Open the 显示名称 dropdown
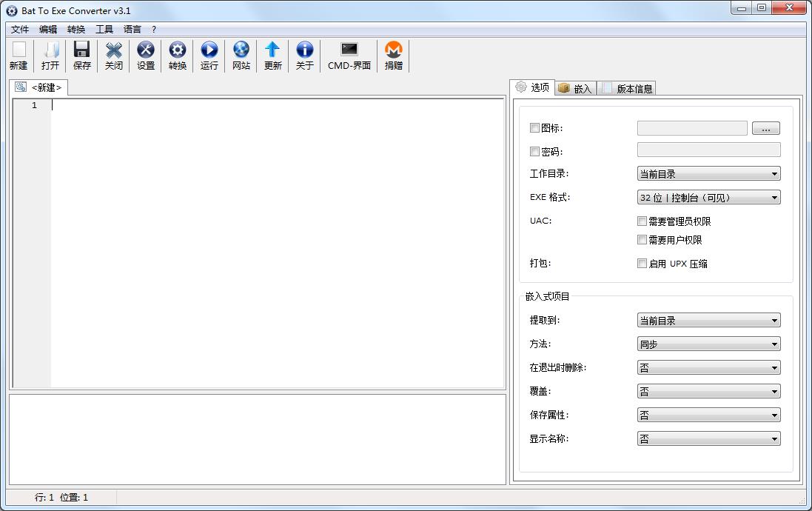This screenshot has width=812, height=511. (x=708, y=439)
